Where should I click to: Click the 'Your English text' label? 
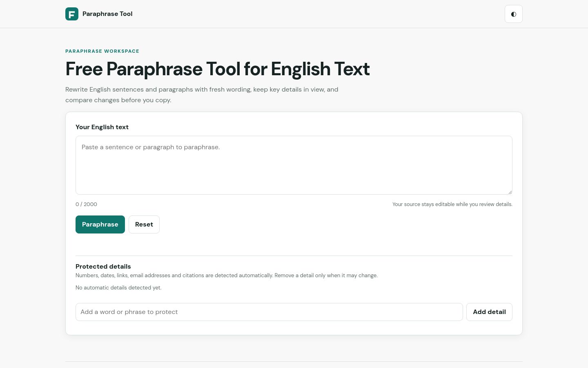click(102, 127)
